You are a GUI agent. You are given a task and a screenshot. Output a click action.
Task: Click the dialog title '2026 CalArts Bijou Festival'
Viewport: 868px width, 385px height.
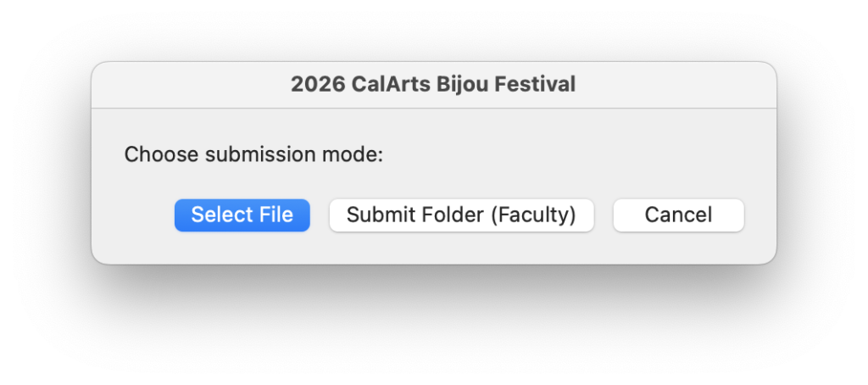(433, 85)
